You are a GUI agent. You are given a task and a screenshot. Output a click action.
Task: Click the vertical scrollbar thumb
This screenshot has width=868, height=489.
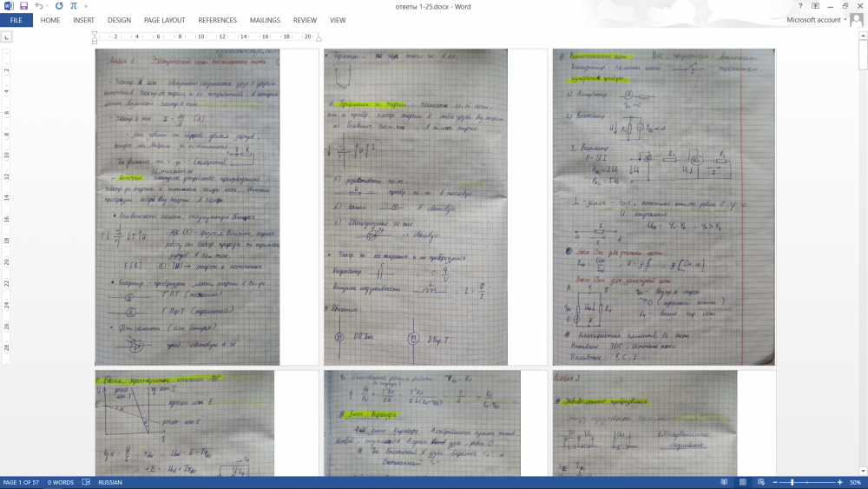[863, 54]
